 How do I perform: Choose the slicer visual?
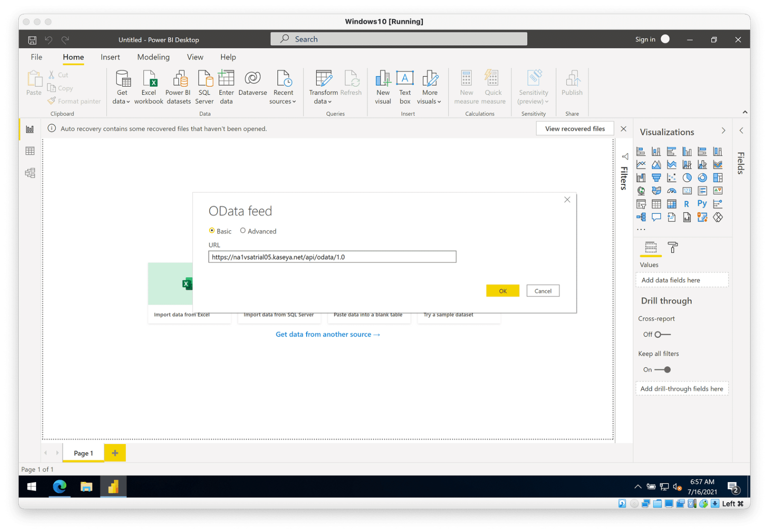(x=641, y=204)
